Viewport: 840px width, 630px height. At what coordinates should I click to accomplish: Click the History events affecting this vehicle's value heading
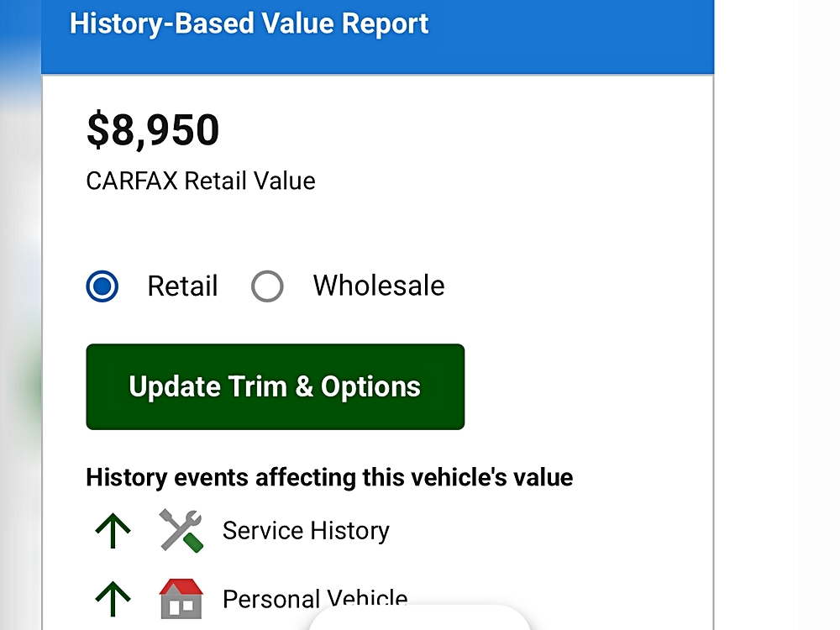(x=329, y=477)
